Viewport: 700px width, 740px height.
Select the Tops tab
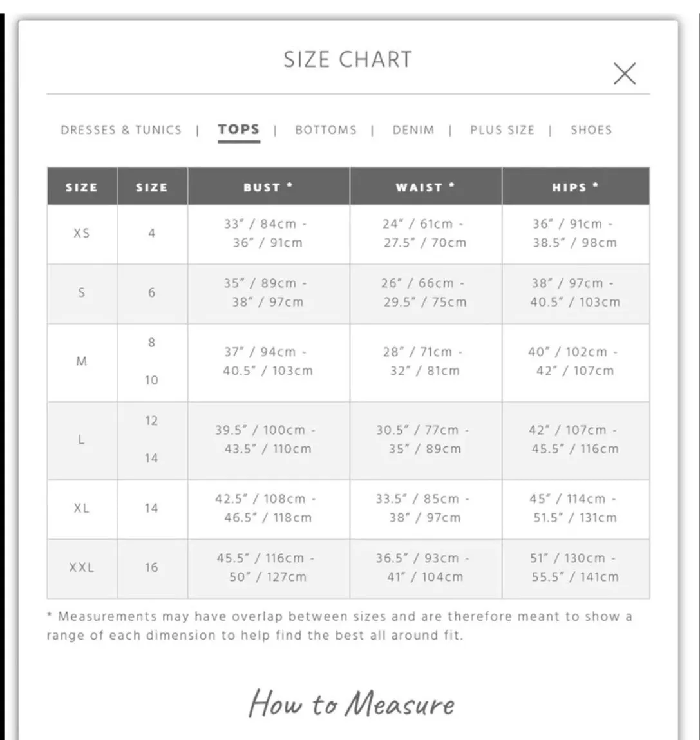click(x=239, y=130)
